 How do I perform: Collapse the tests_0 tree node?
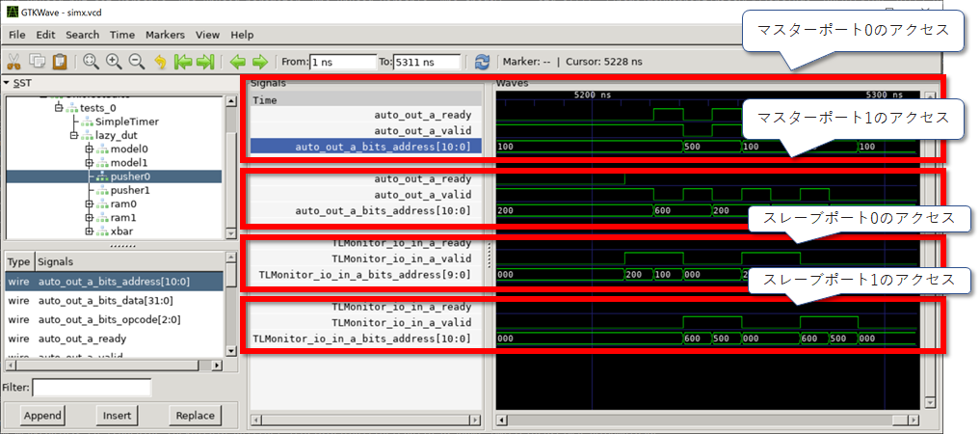pos(60,108)
